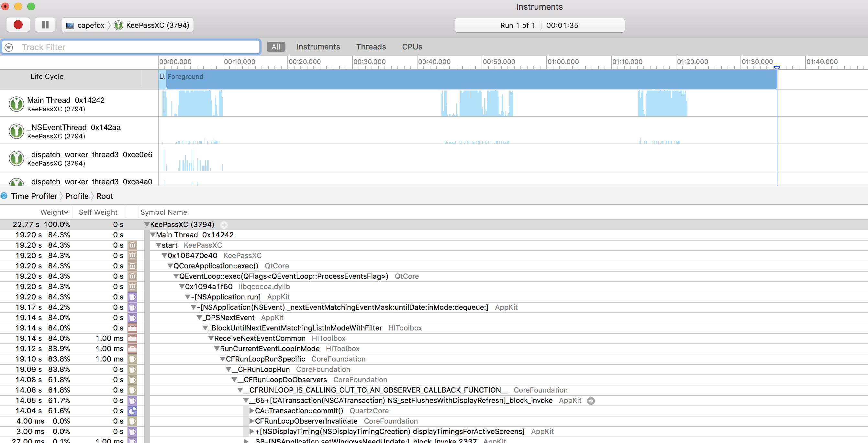Viewport: 868px width, 443px height.
Task: Click the pause recording icon
Action: (x=45, y=25)
